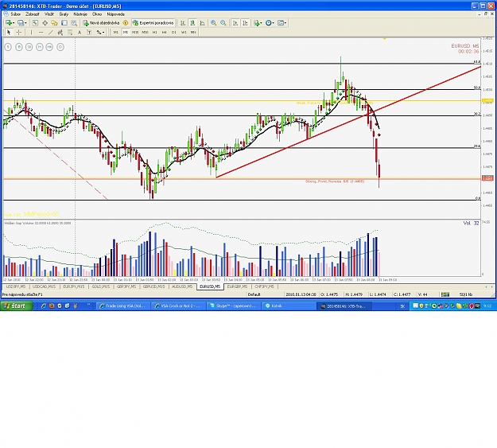This screenshot has width=497, height=448.
Task: Select the Trendline drawing tool
Action: (51, 32)
